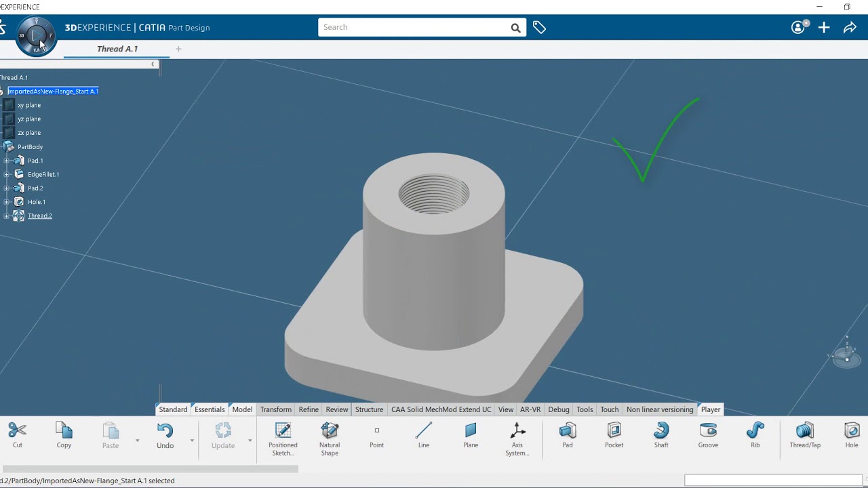Open the Update dropdown arrow

(250, 441)
